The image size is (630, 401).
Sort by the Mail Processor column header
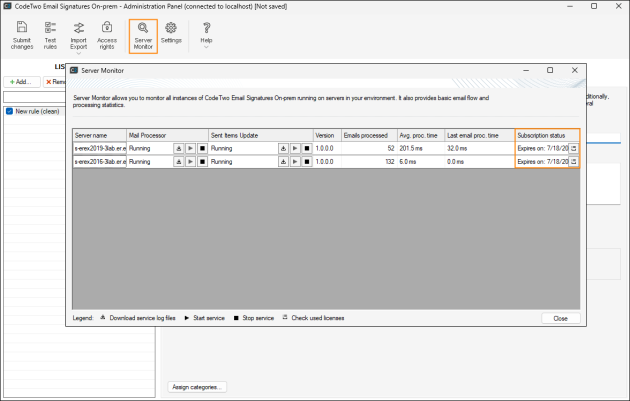[168, 135]
